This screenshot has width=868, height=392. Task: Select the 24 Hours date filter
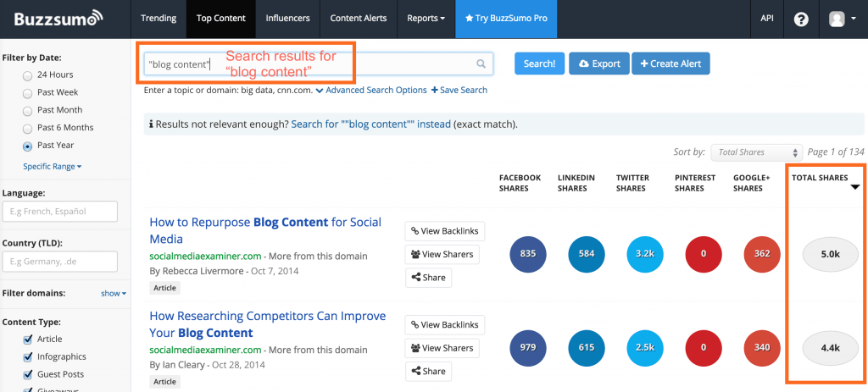(x=27, y=75)
